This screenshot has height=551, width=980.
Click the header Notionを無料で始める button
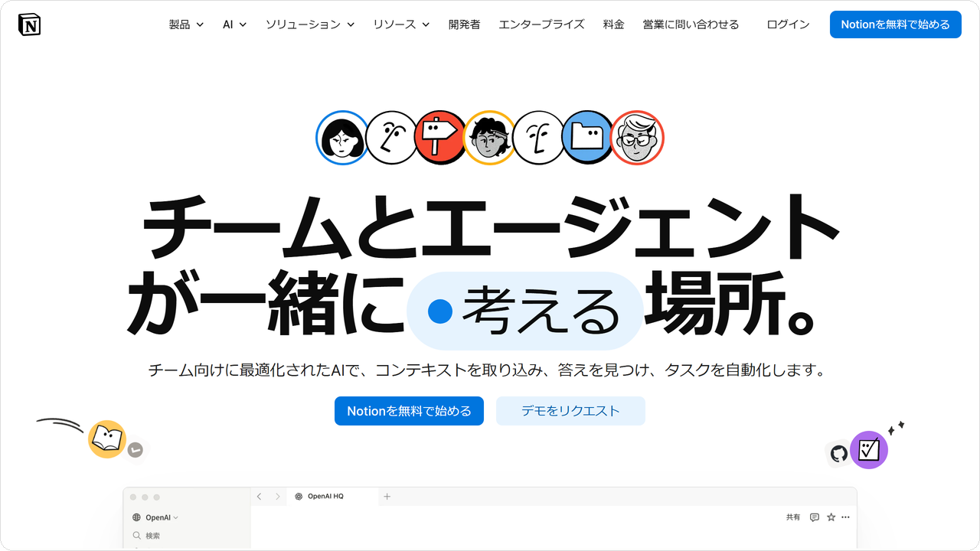(895, 24)
